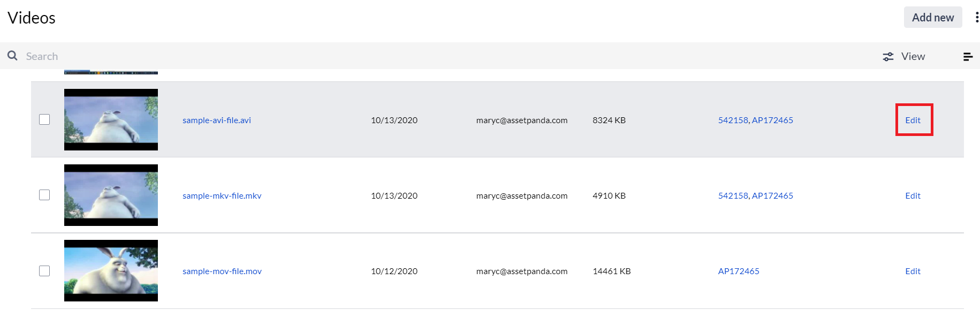This screenshot has height=310, width=980.
Task: Open the list layout icon at right
Action: (968, 56)
